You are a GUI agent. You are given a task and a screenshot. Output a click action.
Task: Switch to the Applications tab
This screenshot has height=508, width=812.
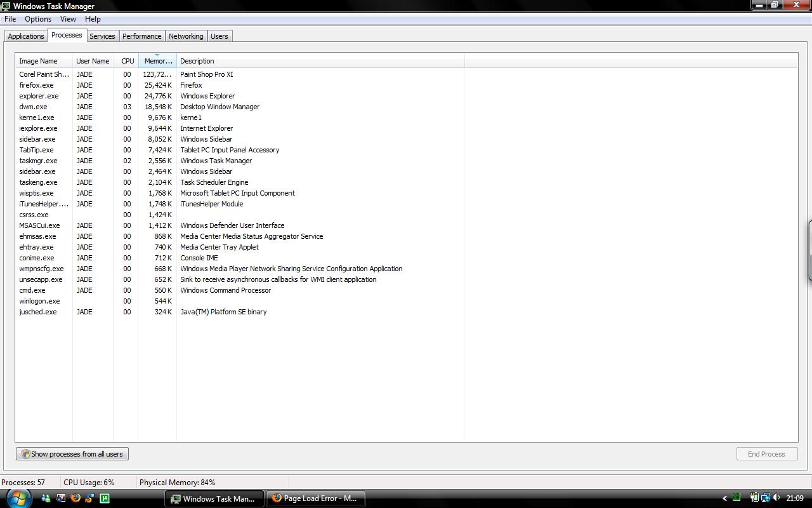(26, 36)
